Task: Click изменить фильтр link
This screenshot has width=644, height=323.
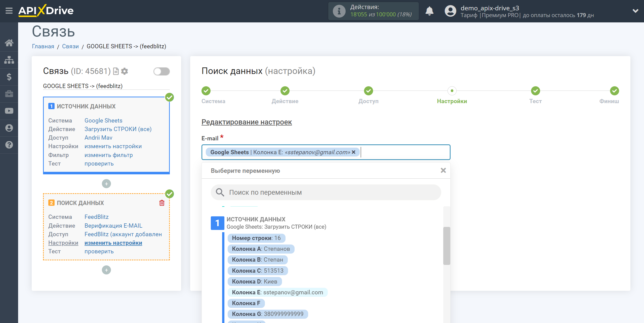Action: tap(109, 155)
